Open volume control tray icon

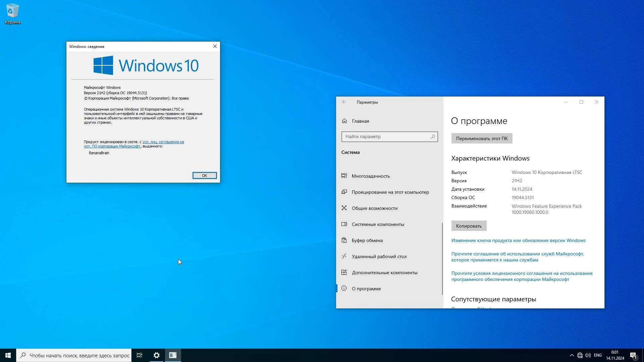coord(588,355)
